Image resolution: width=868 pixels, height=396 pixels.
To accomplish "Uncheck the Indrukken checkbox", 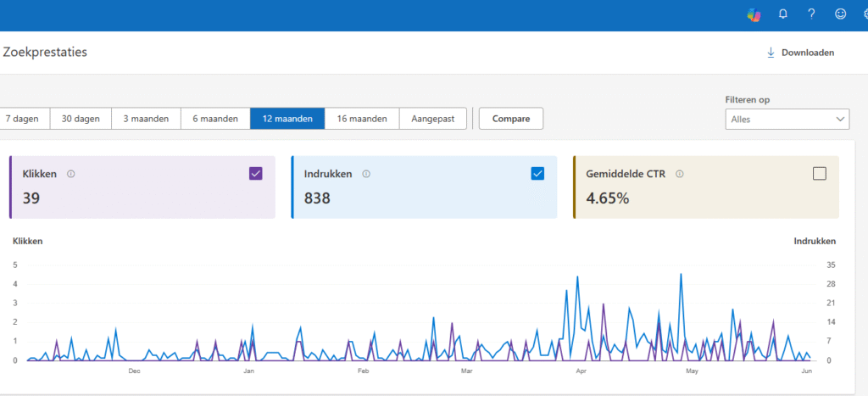I will click(x=537, y=174).
